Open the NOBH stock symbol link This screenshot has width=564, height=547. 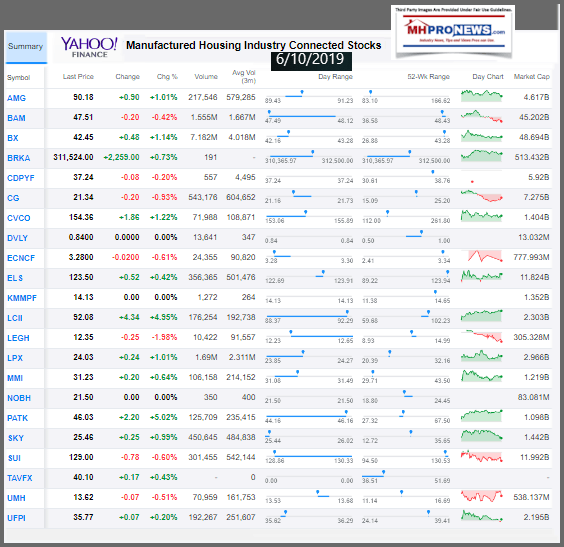19,398
